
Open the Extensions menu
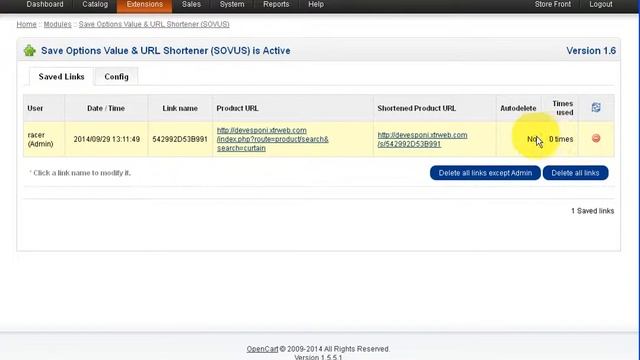tap(144, 4)
